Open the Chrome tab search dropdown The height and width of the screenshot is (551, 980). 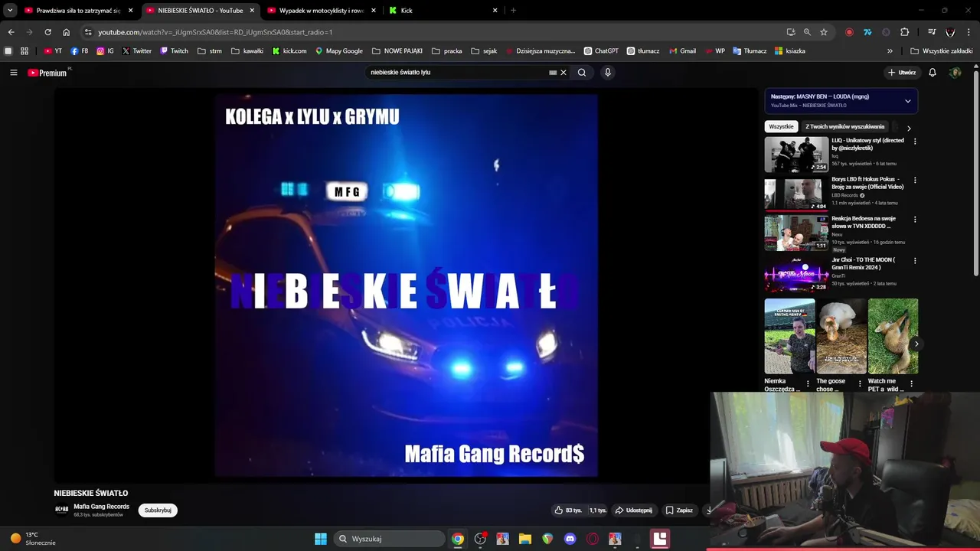click(10, 11)
